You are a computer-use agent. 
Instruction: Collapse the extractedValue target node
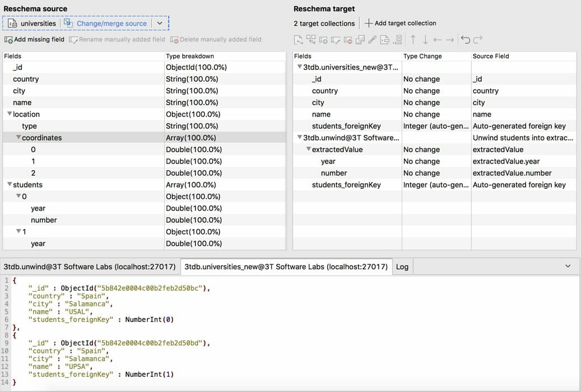[308, 150]
